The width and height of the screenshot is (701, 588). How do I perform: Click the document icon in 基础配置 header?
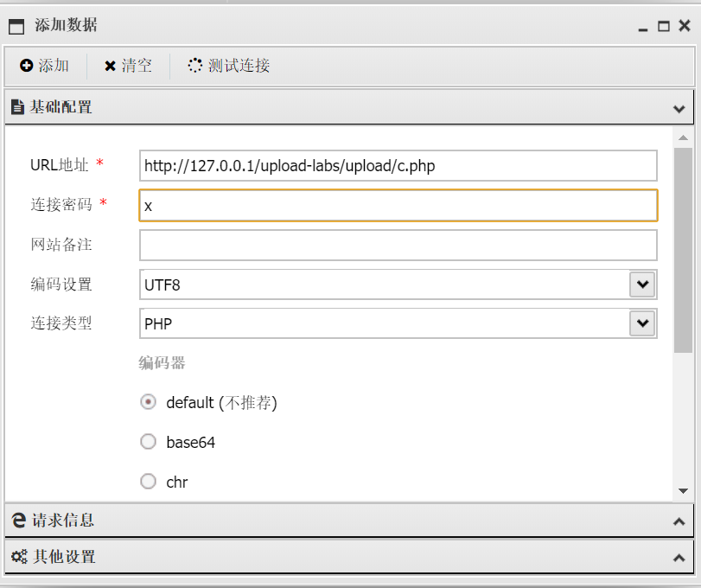pos(17,107)
